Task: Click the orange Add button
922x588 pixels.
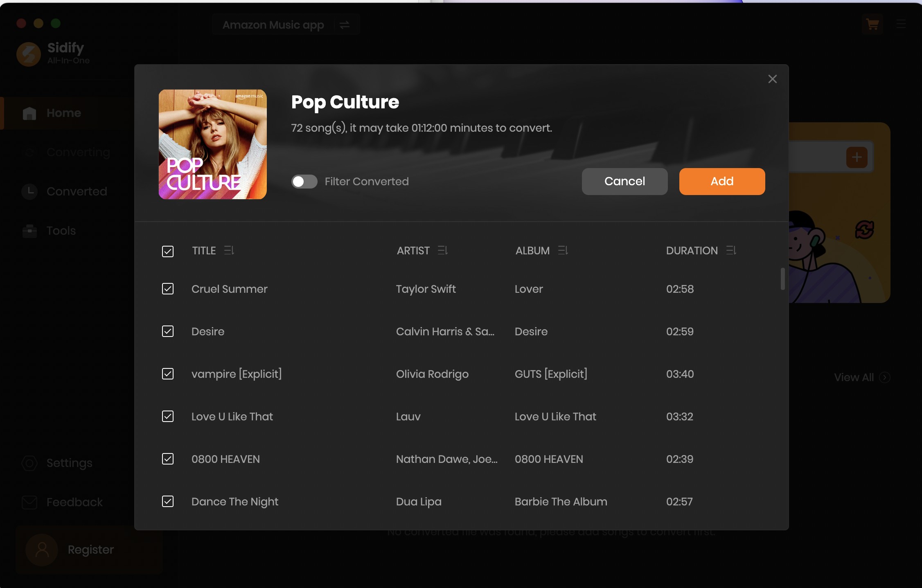Action: coord(722,182)
